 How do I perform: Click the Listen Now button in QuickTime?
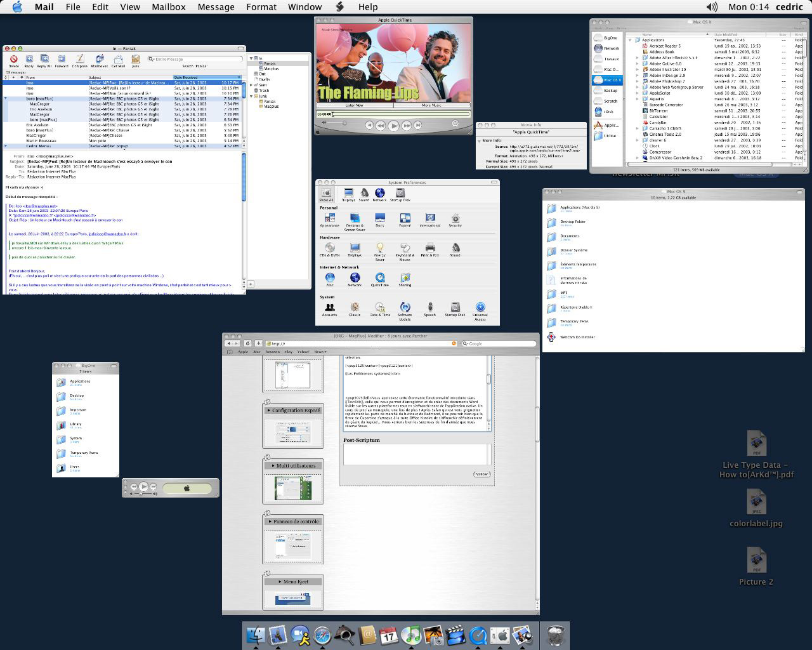tap(355, 105)
